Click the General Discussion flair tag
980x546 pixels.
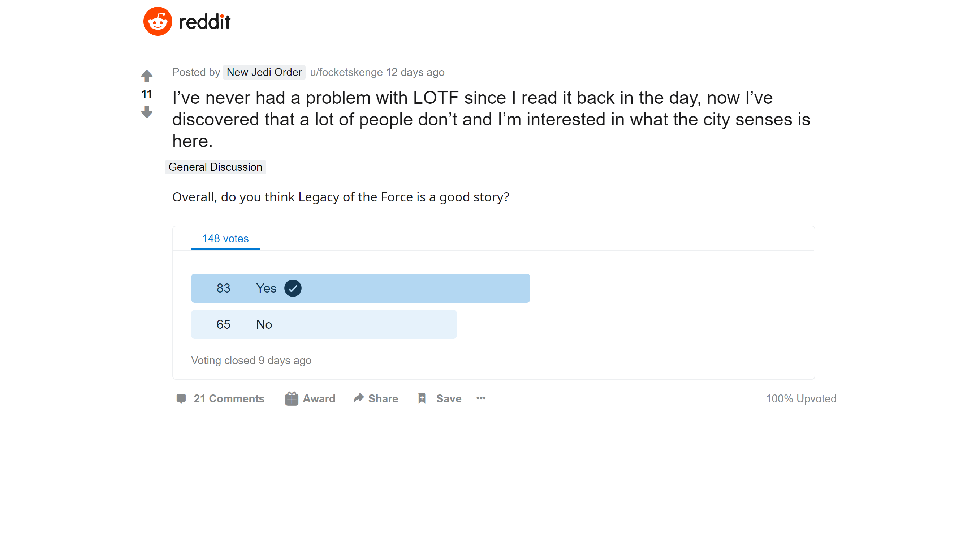(215, 167)
